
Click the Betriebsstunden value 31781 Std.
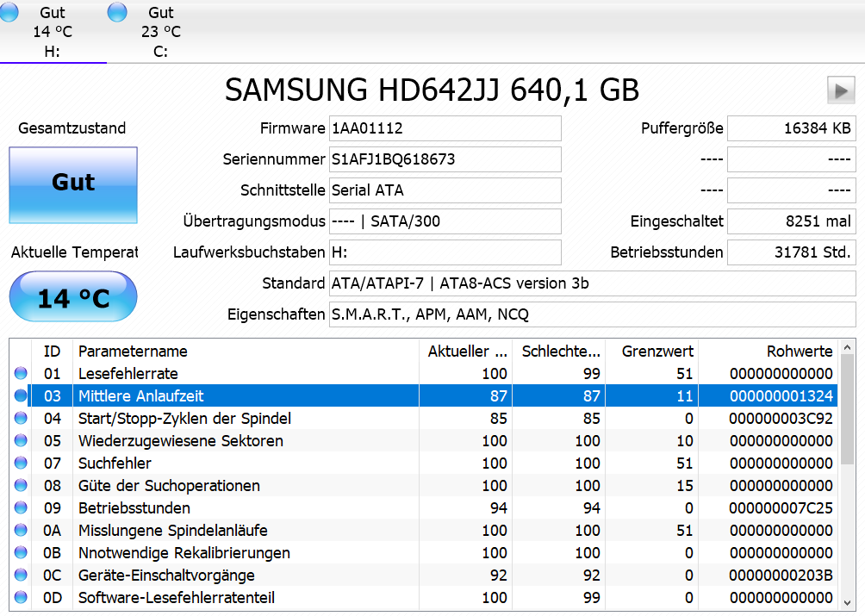click(x=792, y=252)
